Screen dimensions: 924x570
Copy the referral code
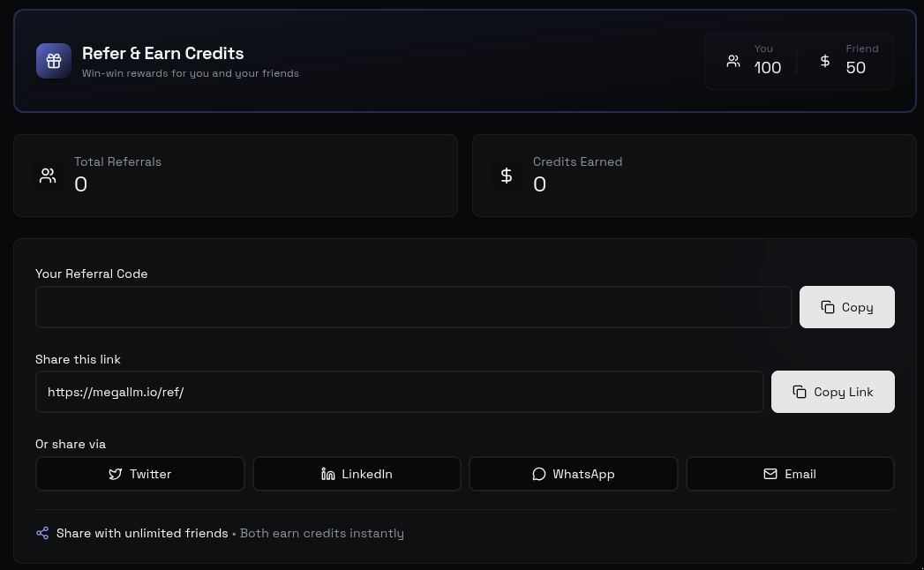tap(847, 307)
